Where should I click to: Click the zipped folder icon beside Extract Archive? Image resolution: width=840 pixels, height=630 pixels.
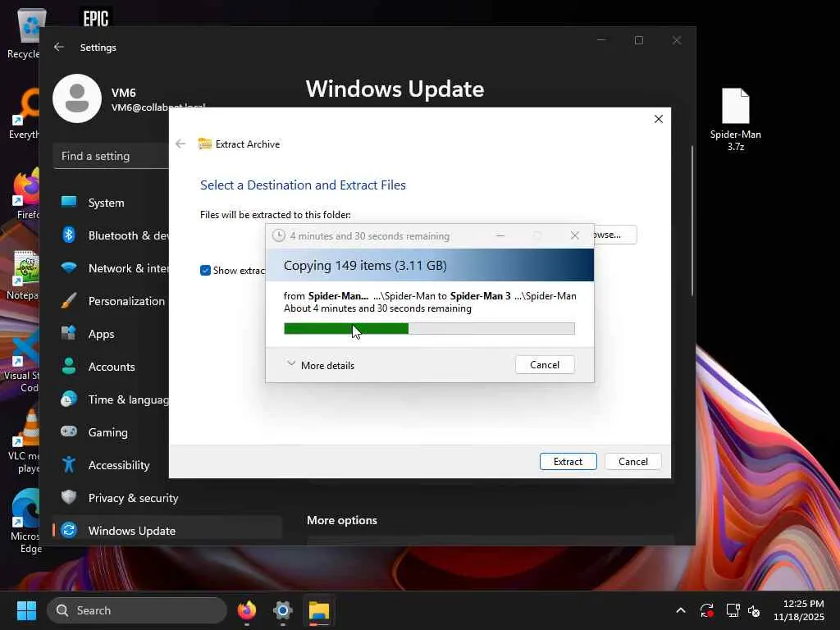[204, 144]
